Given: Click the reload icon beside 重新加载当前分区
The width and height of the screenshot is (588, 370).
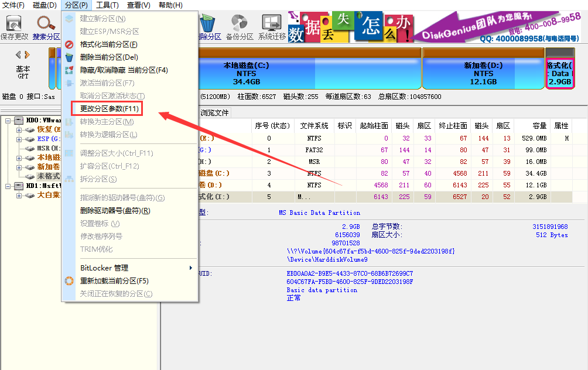Looking at the screenshot, I should pos(69,281).
